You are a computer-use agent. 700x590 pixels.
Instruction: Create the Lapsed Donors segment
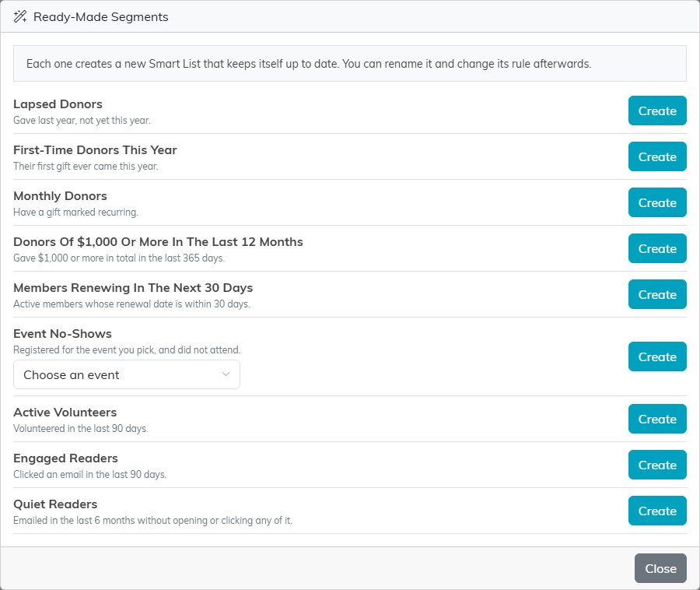657,111
